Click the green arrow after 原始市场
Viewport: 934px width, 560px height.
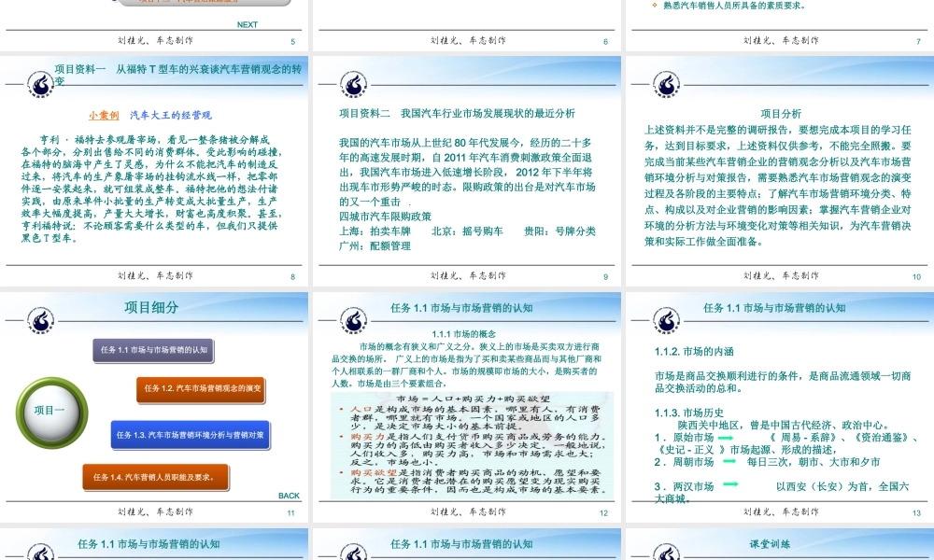(726, 438)
